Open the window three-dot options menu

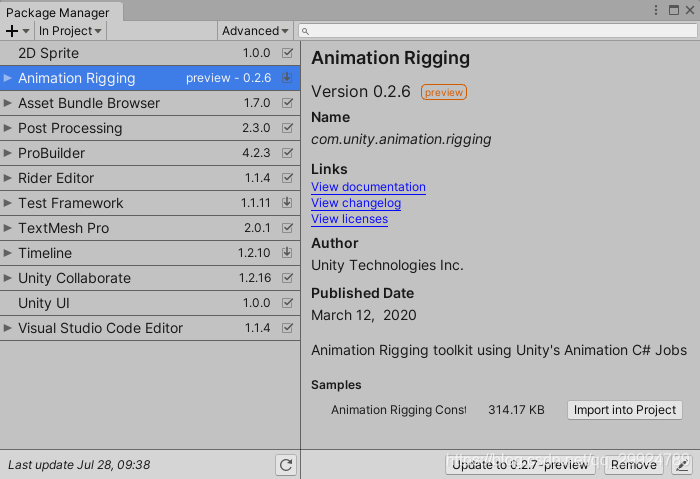[656, 10]
